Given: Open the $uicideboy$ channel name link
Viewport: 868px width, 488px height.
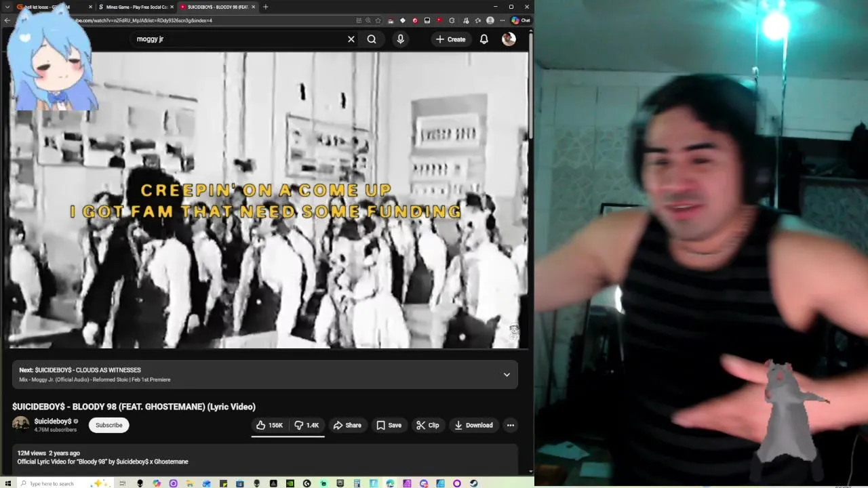Looking at the screenshot, I should [53, 421].
